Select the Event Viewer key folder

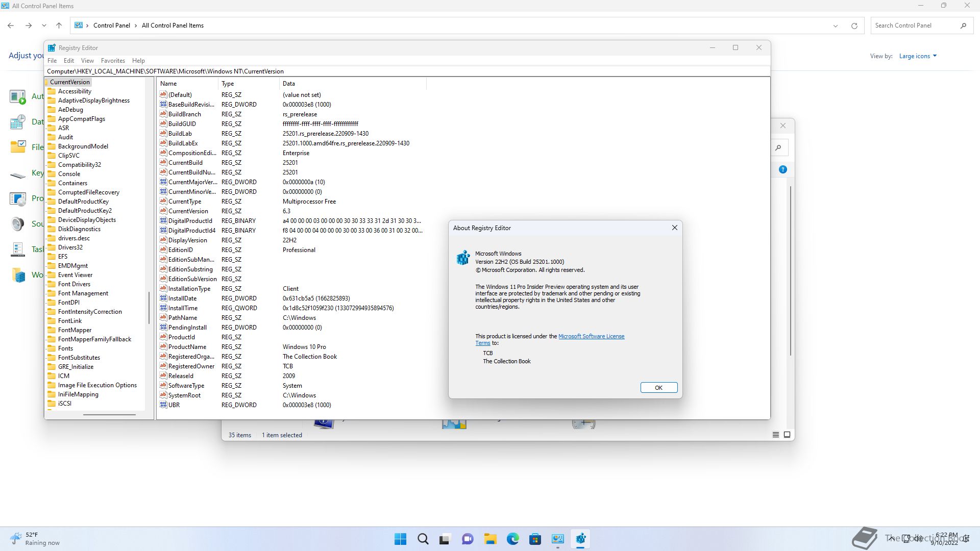[75, 275]
